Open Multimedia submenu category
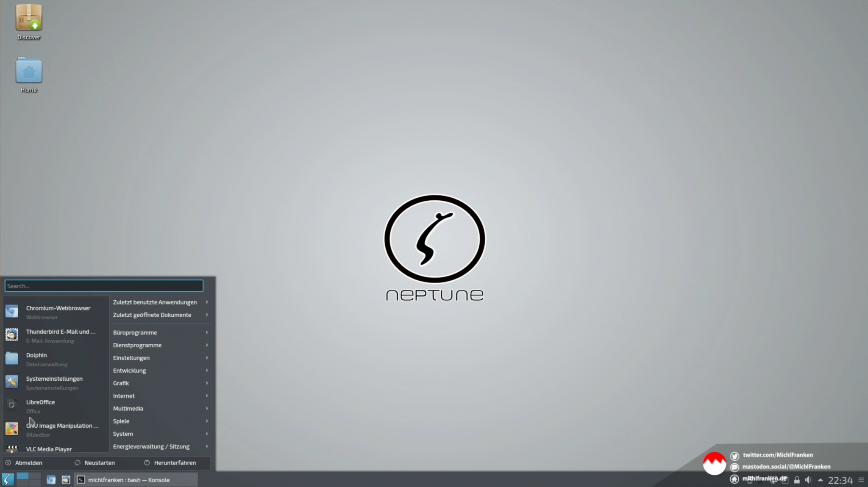This screenshot has height=487, width=868. 158,408
